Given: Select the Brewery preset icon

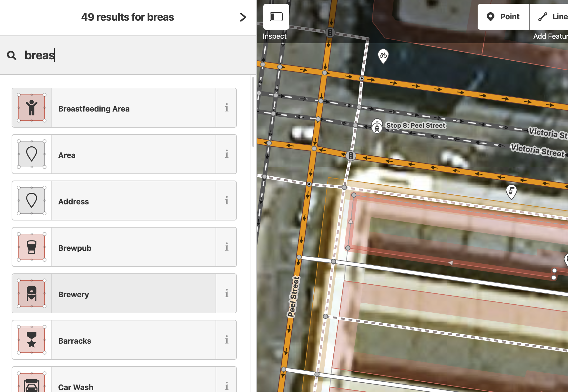Looking at the screenshot, I should pyautogui.click(x=32, y=293).
